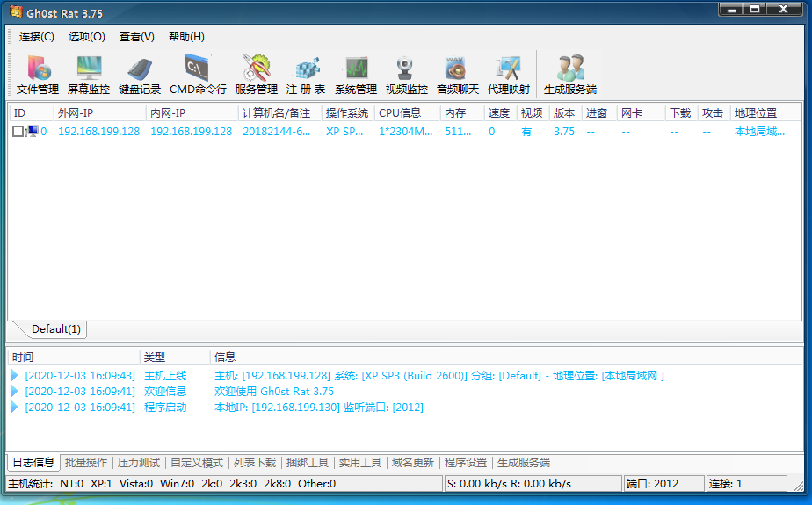The image size is (812, 505).
Task: Click the 端口: 2012 status bar entry
Action: [x=663, y=484]
